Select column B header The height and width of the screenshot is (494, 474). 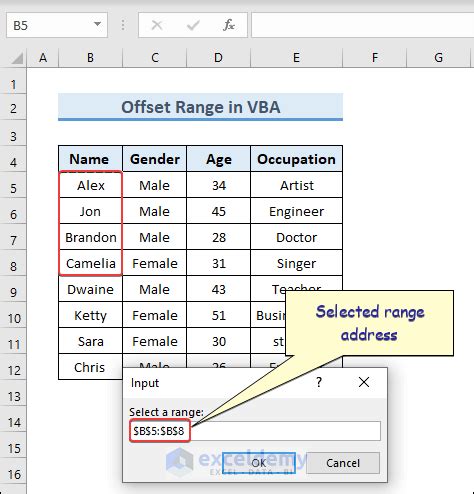click(x=90, y=58)
